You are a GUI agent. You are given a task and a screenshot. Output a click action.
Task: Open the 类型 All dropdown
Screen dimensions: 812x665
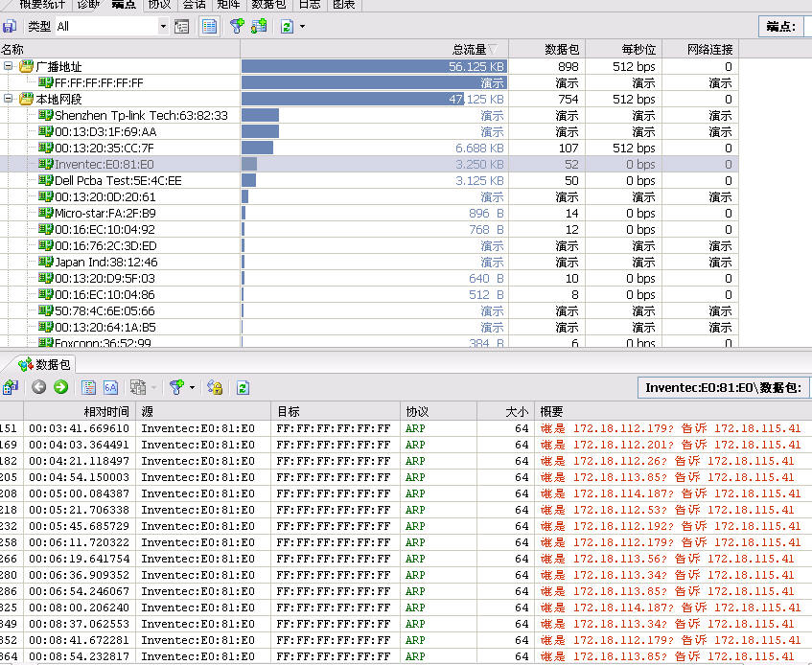click(162, 27)
